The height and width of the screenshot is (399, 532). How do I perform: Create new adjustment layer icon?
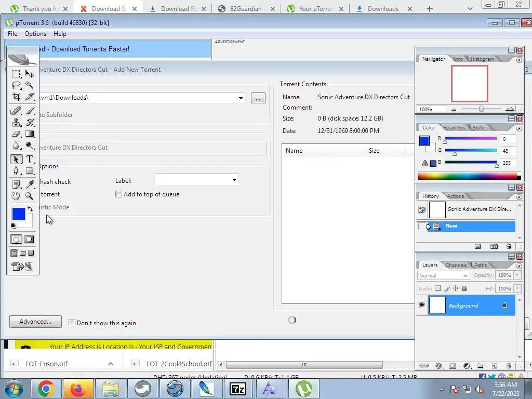pos(467,366)
